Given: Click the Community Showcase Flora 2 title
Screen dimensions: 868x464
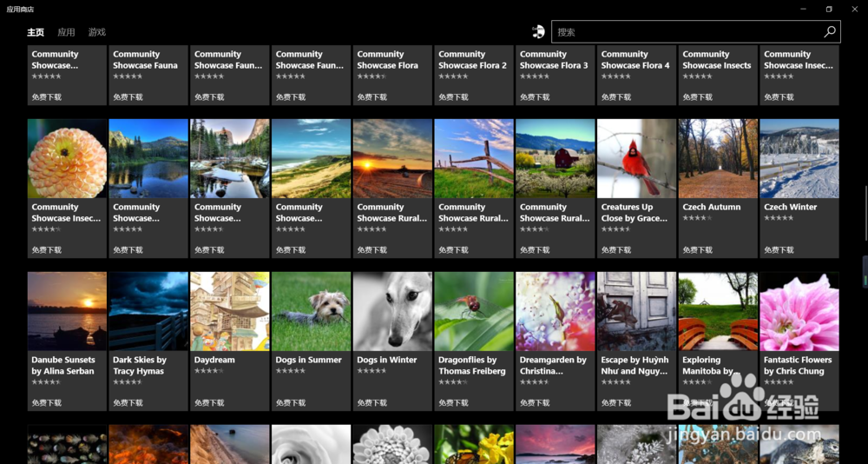Looking at the screenshot, I should pos(472,59).
